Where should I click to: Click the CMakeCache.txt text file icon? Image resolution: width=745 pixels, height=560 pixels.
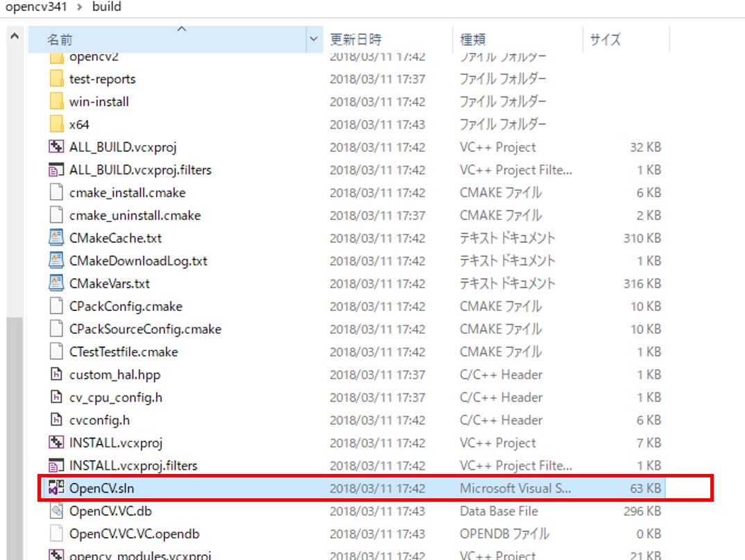point(57,238)
